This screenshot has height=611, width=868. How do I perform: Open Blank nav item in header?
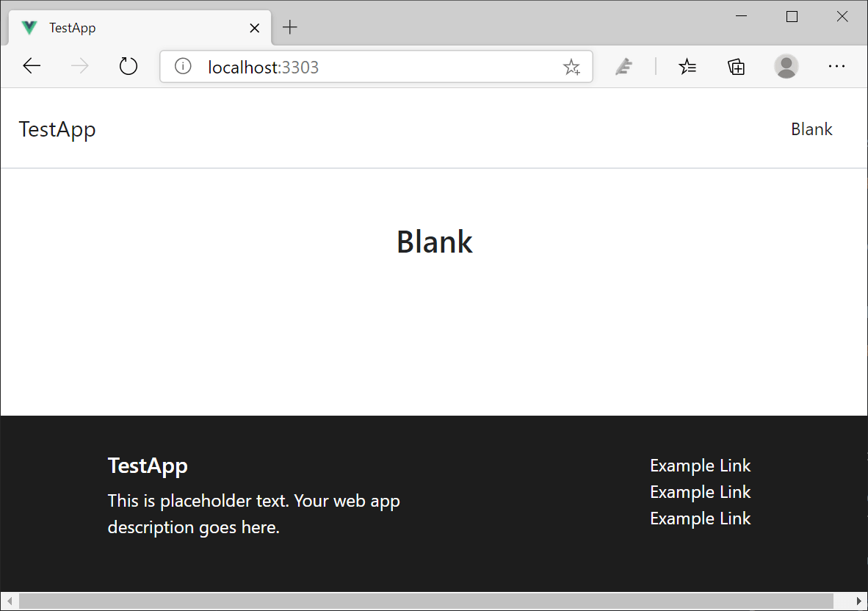pos(811,129)
